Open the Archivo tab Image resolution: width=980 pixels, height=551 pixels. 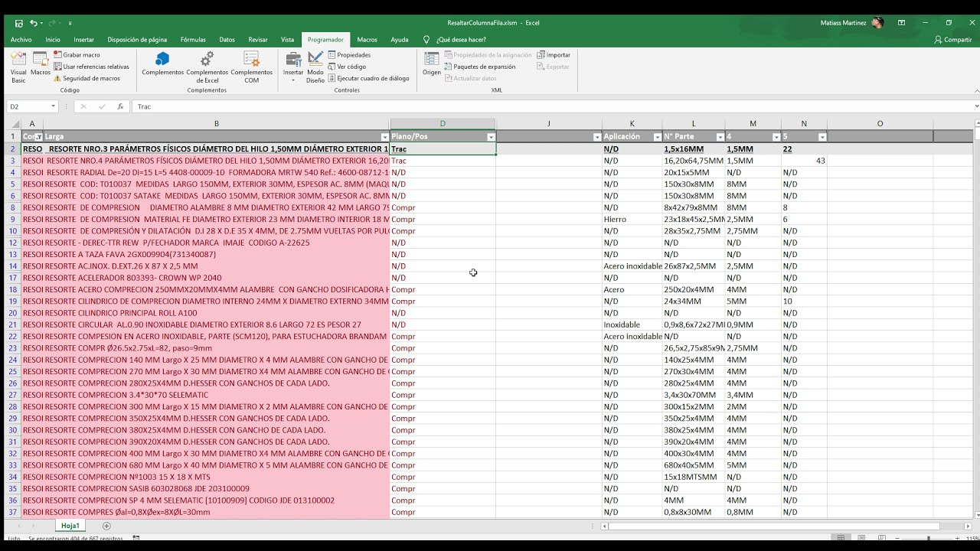[x=21, y=40]
